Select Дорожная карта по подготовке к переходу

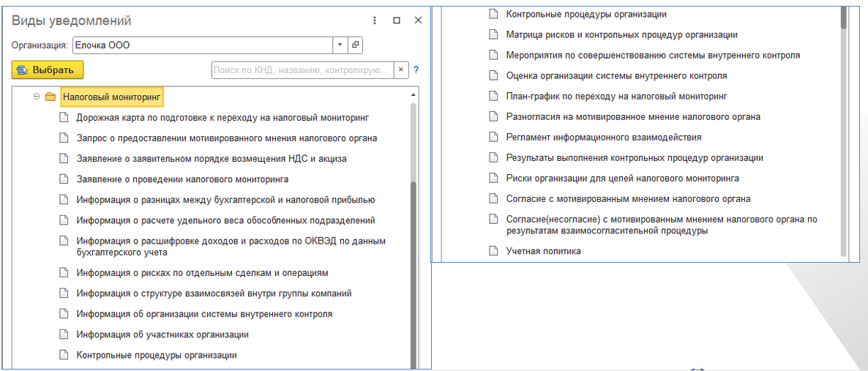(x=222, y=118)
